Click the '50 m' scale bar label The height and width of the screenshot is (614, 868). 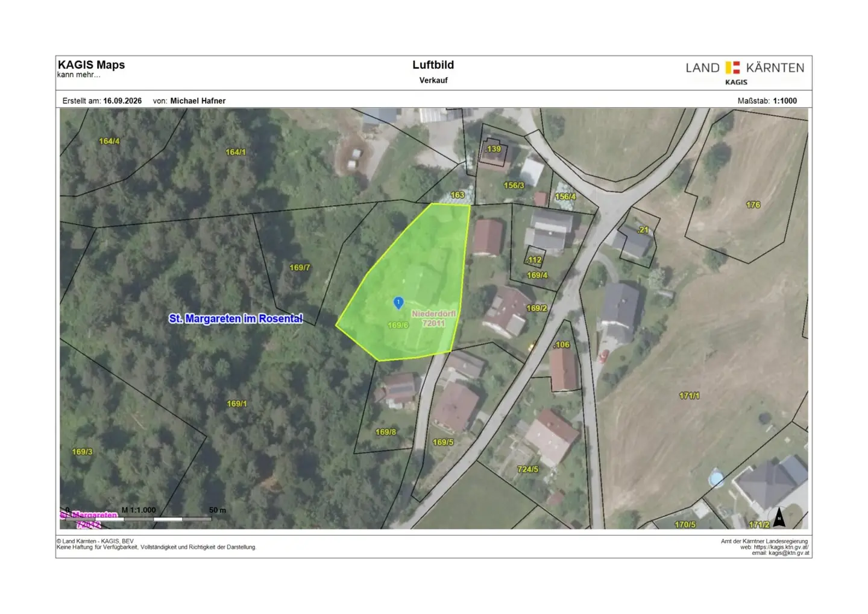[x=218, y=510]
